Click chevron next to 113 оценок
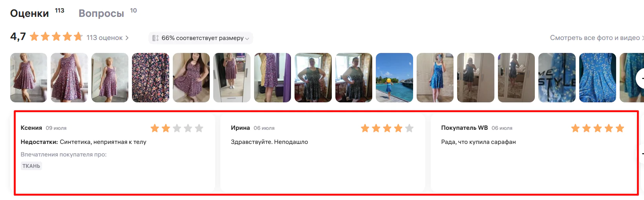This screenshot has height=200, width=644. (x=127, y=38)
